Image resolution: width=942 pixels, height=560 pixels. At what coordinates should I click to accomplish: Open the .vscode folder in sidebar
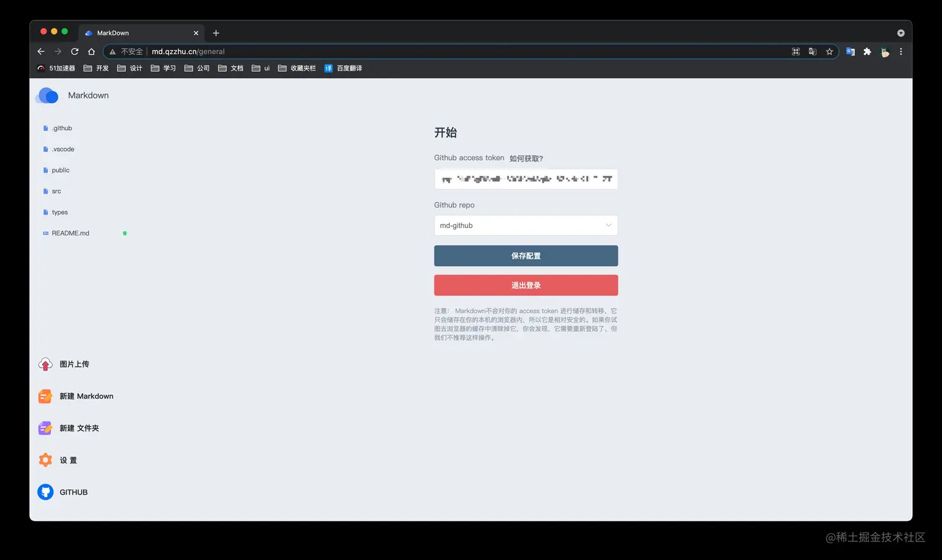(x=63, y=149)
